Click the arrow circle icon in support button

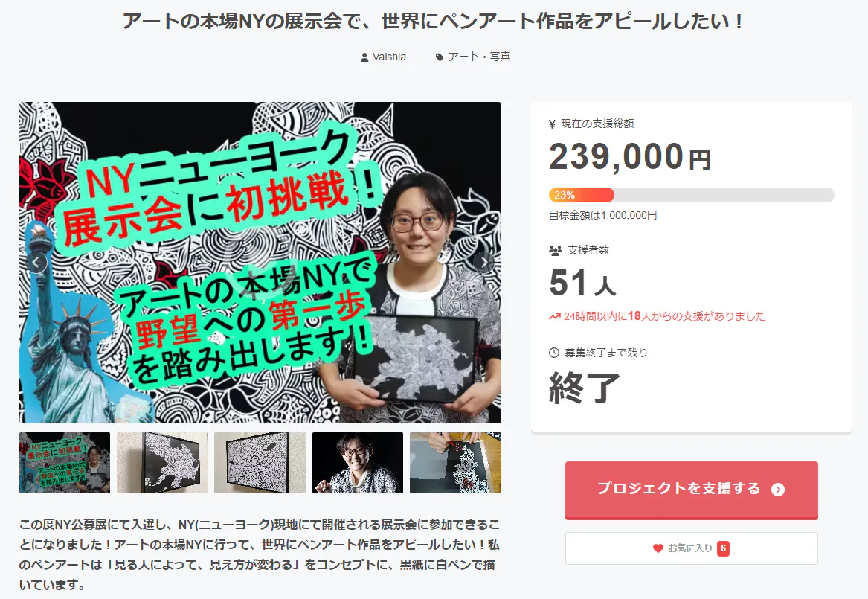(778, 490)
